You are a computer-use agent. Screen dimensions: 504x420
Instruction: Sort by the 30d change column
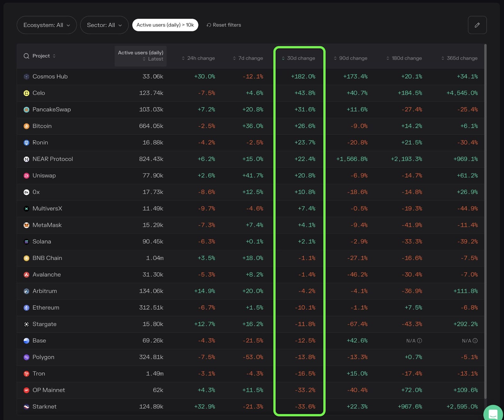pos(299,58)
